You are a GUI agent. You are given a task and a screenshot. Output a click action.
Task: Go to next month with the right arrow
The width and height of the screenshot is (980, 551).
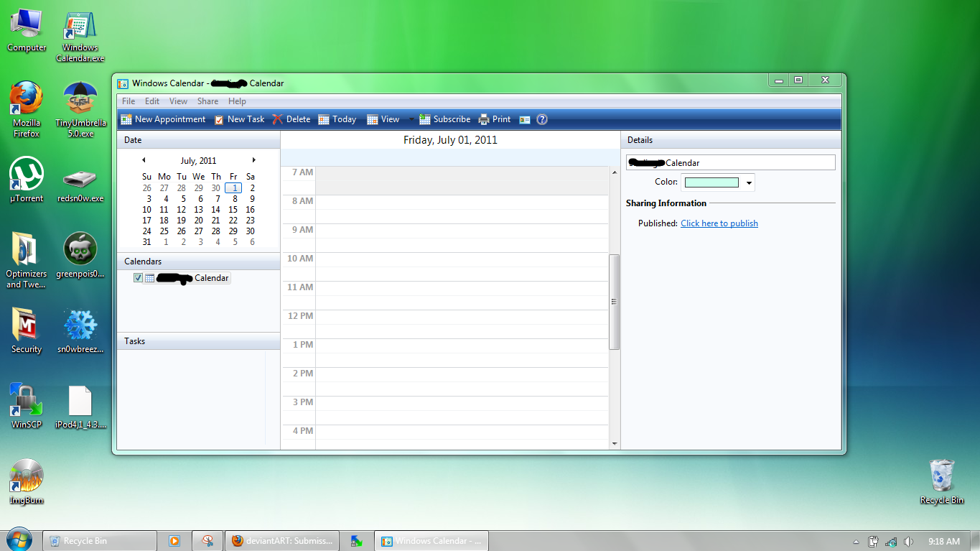pyautogui.click(x=253, y=159)
